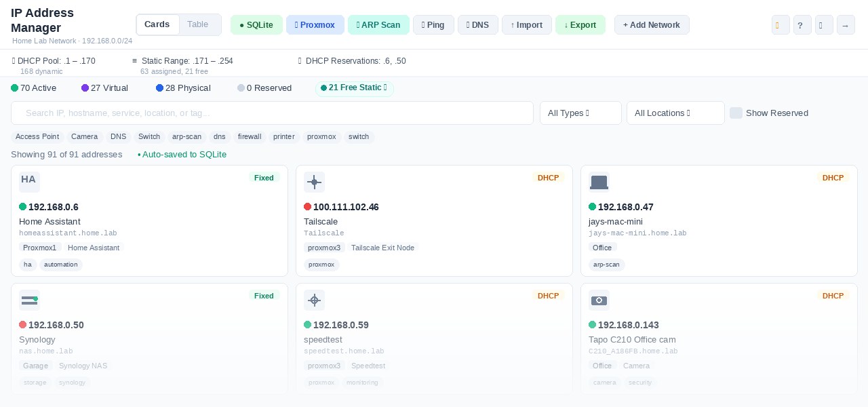The image size is (868, 407).
Task: Click the Export button
Action: (x=580, y=25)
